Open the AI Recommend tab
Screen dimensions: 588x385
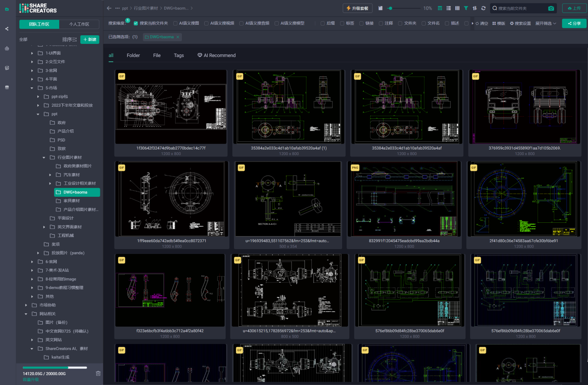pyautogui.click(x=216, y=56)
